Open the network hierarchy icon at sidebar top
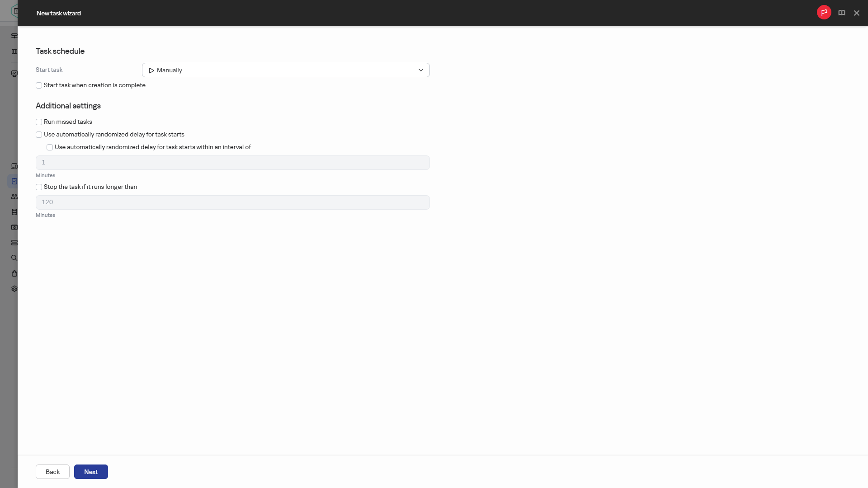This screenshot has width=868, height=488. pos(14,36)
